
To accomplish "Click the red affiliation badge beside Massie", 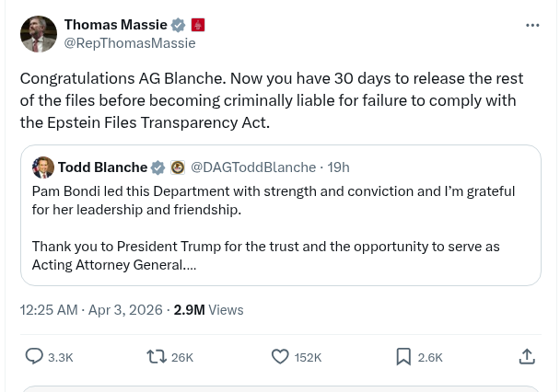I will pyautogui.click(x=198, y=25).
